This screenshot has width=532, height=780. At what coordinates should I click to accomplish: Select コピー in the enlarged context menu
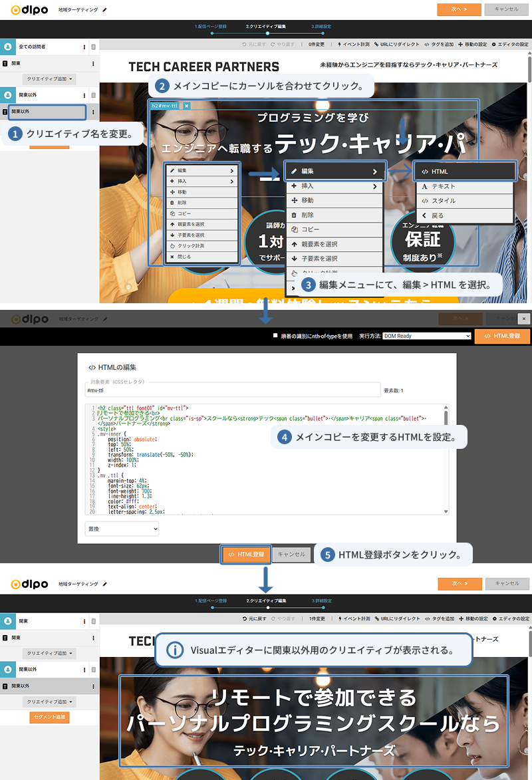(x=334, y=230)
